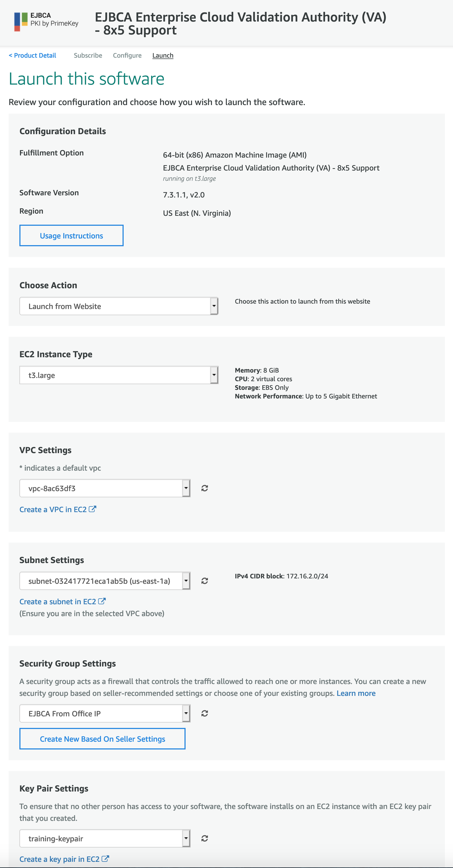
Task: Refresh the subnet list
Action: coord(204,581)
